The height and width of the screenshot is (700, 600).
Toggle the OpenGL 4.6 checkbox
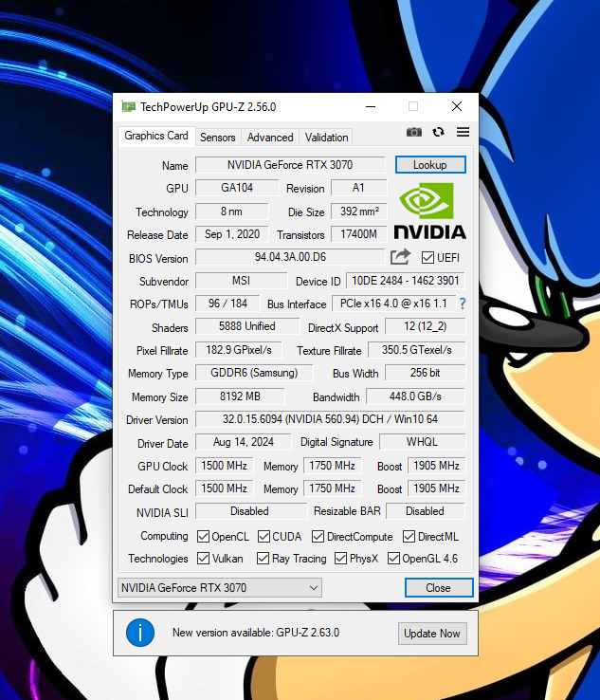pos(393,558)
